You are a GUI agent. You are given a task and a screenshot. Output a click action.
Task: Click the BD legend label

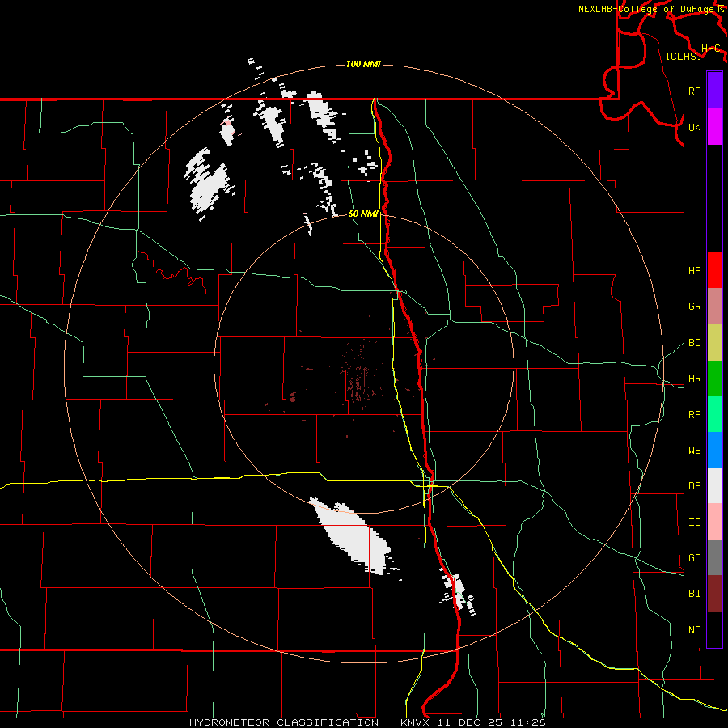click(694, 343)
